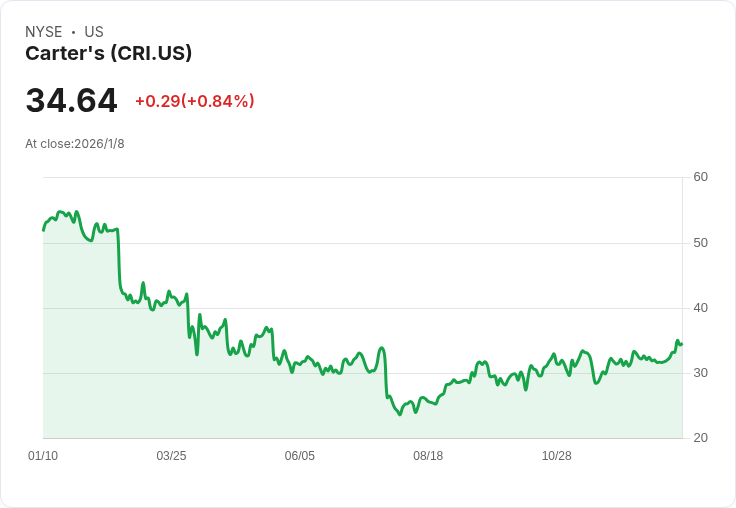Select the 03/25 date on time axis
The height and width of the screenshot is (508, 736).
click(171, 456)
